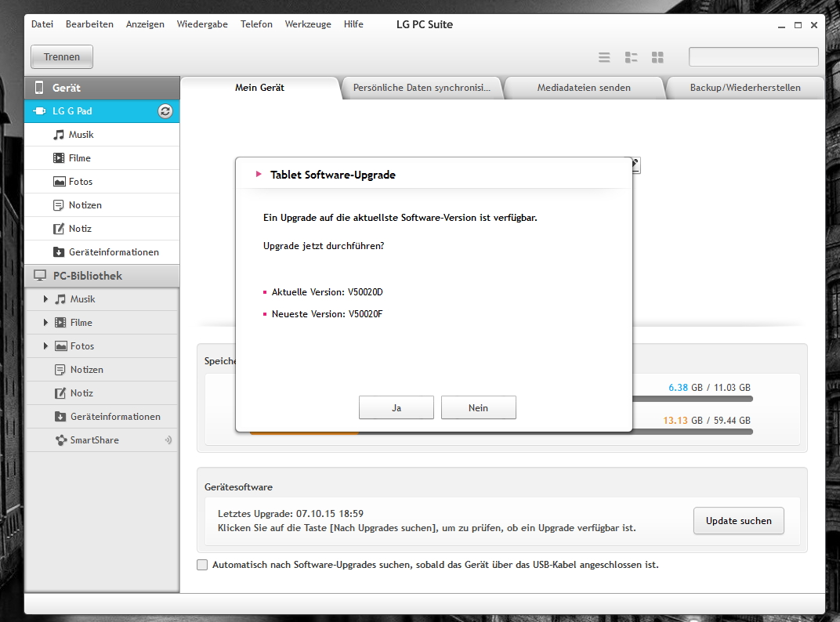The height and width of the screenshot is (622, 840).
Task: Open the Telefon menu
Action: tap(256, 24)
